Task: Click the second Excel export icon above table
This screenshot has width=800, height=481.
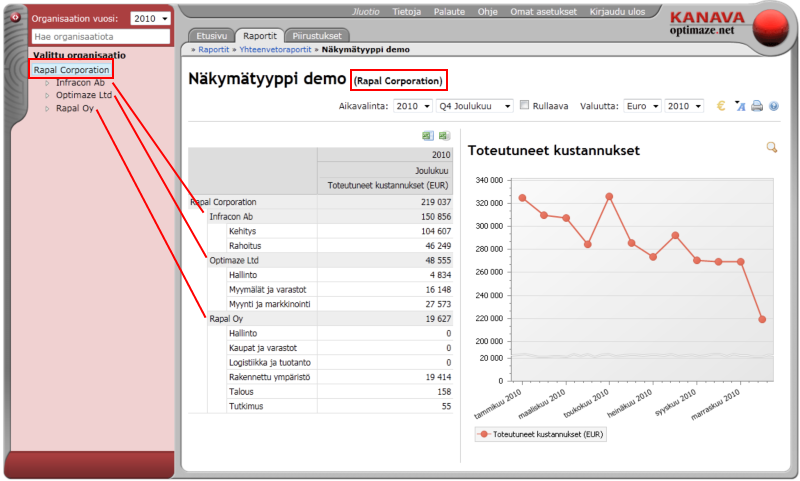Action: 442,136
